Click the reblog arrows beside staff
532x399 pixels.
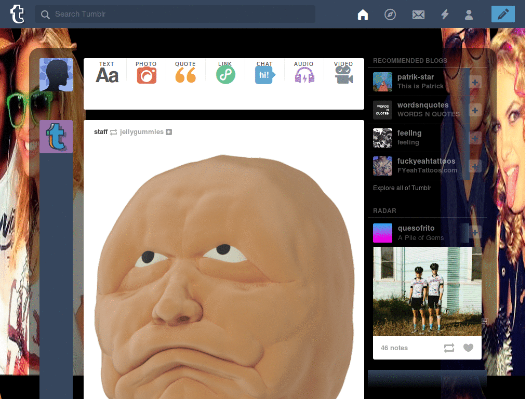click(113, 132)
